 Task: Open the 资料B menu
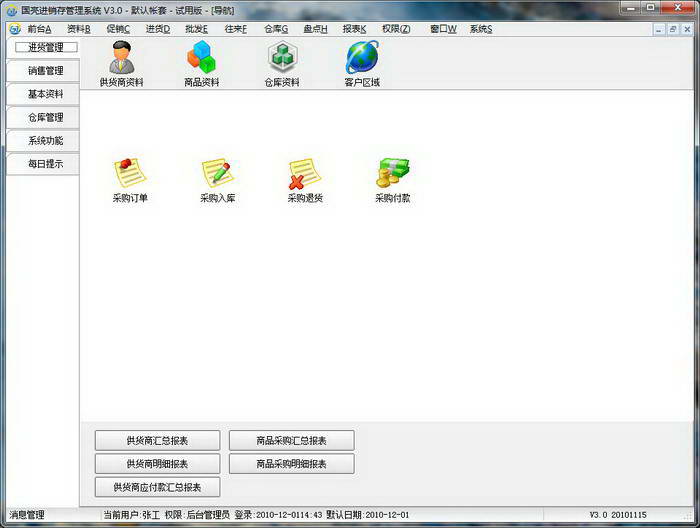click(x=79, y=29)
